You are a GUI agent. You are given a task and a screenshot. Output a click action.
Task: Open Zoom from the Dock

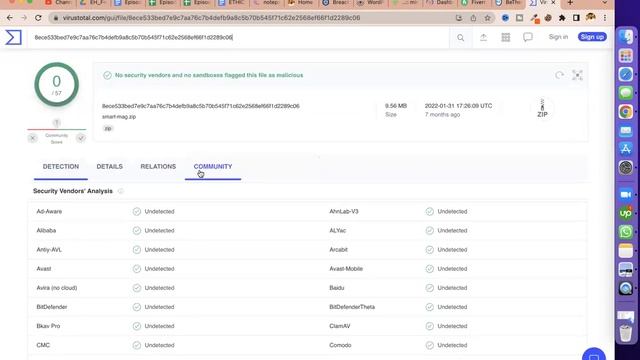(x=626, y=194)
